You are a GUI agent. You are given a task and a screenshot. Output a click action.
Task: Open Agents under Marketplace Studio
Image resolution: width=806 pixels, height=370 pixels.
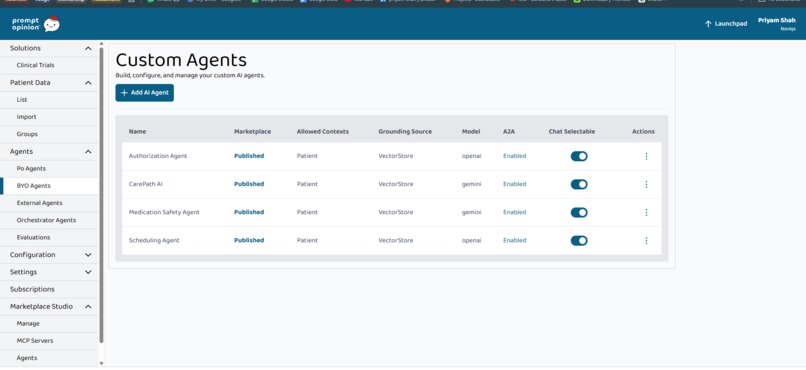27,358
